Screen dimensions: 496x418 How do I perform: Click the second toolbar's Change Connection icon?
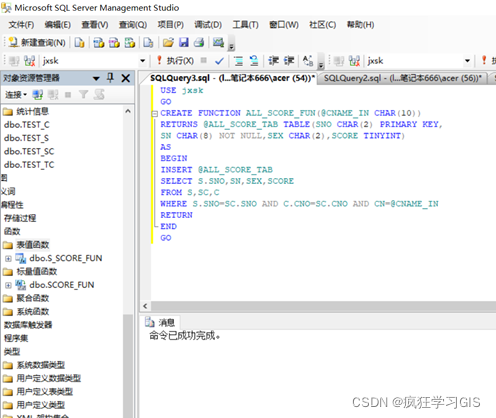(x=354, y=61)
